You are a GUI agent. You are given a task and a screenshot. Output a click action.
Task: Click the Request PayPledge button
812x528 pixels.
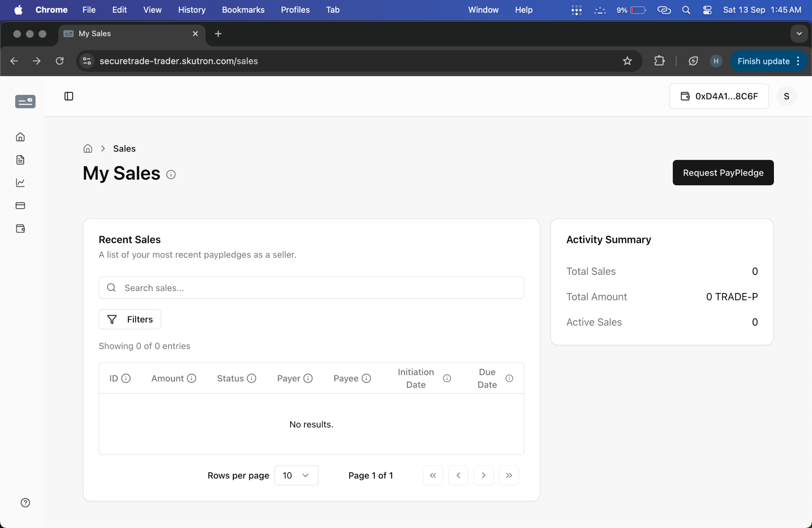723,173
